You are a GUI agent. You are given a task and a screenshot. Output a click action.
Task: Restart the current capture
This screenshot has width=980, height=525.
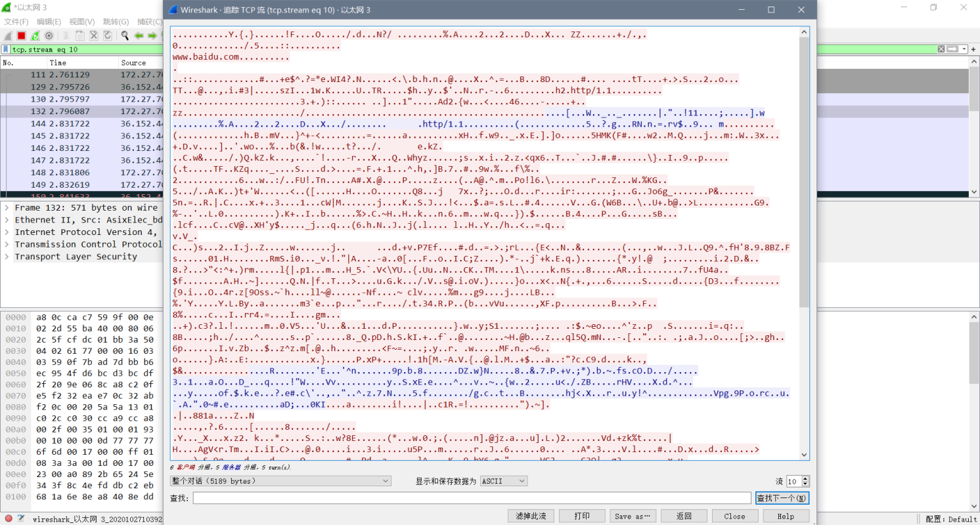[36, 35]
